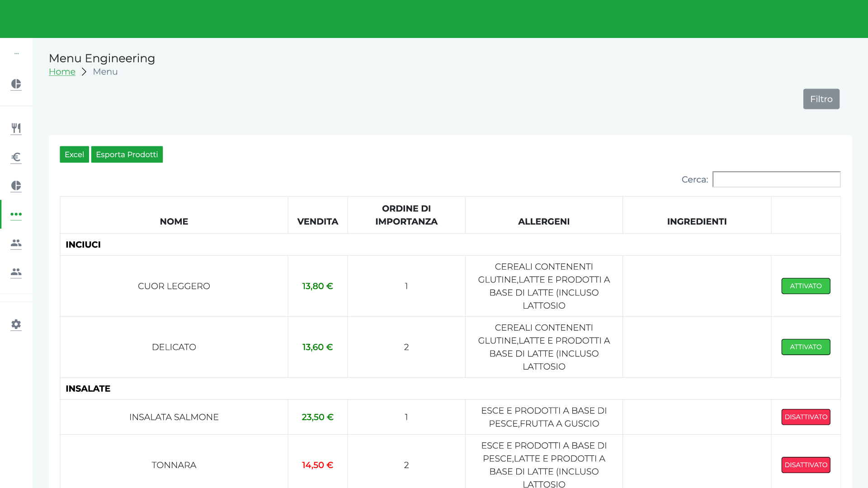The width and height of the screenshot is (868, 488).
Task: Enable INSALATA SALMONE via DISATTIVATO button
Action: click(806, 417)
